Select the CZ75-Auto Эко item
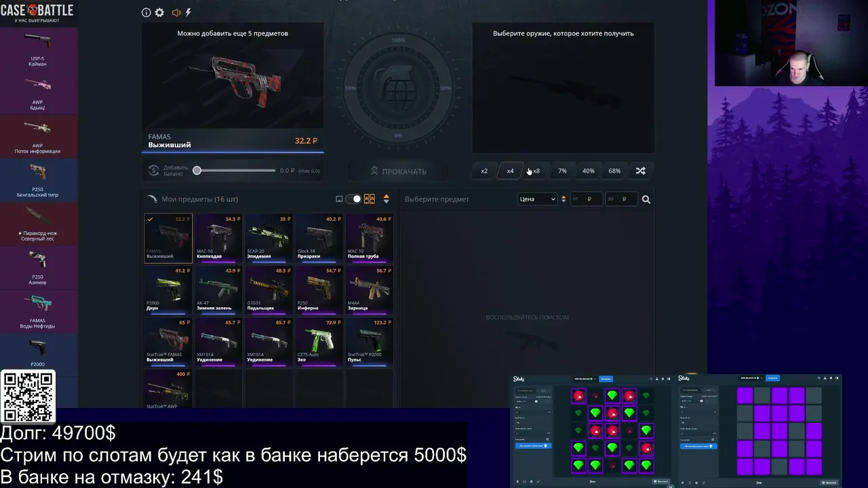 tap(319, 342)
